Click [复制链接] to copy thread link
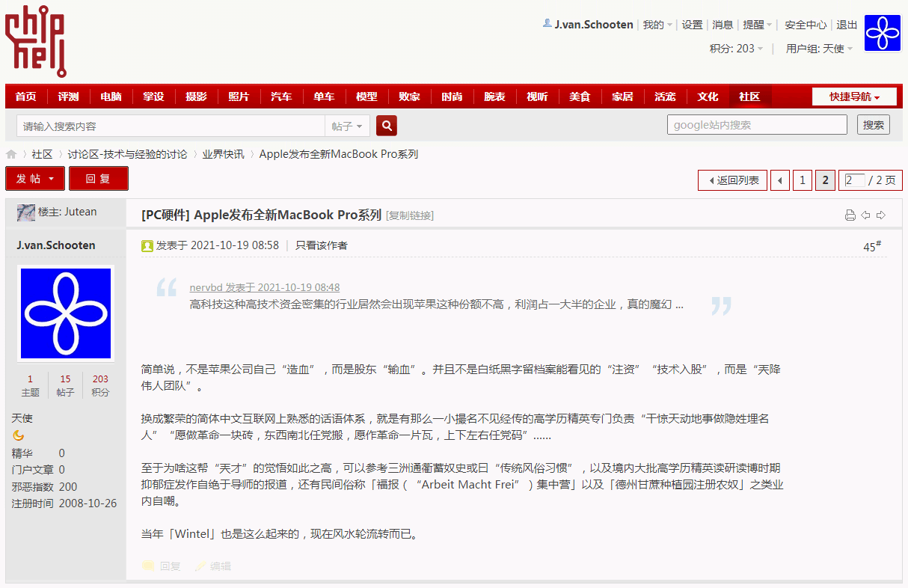908x588 pixels. pos(410,215)
